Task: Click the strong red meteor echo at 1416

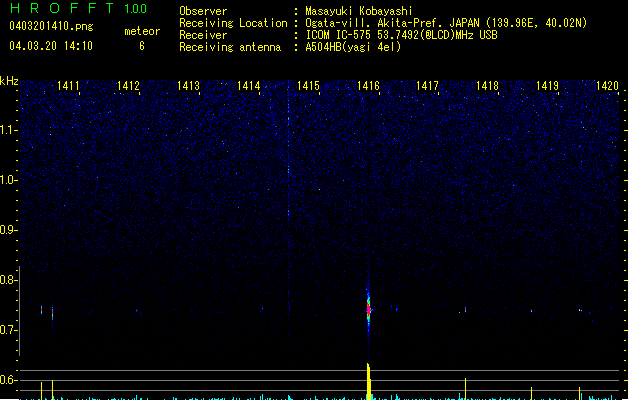Action: [x=369, y=309]
